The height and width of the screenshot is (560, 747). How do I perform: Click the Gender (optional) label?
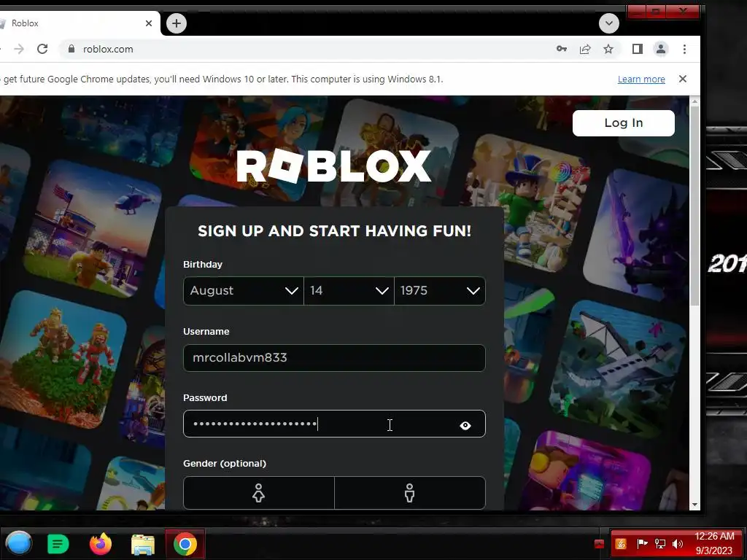point(225,463)
